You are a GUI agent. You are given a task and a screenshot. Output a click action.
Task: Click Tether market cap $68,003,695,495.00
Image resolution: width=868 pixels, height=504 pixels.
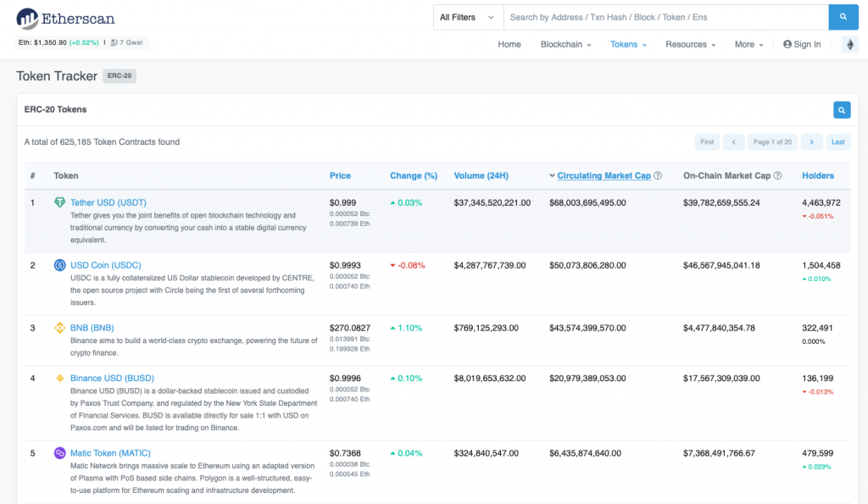point(587,202)
